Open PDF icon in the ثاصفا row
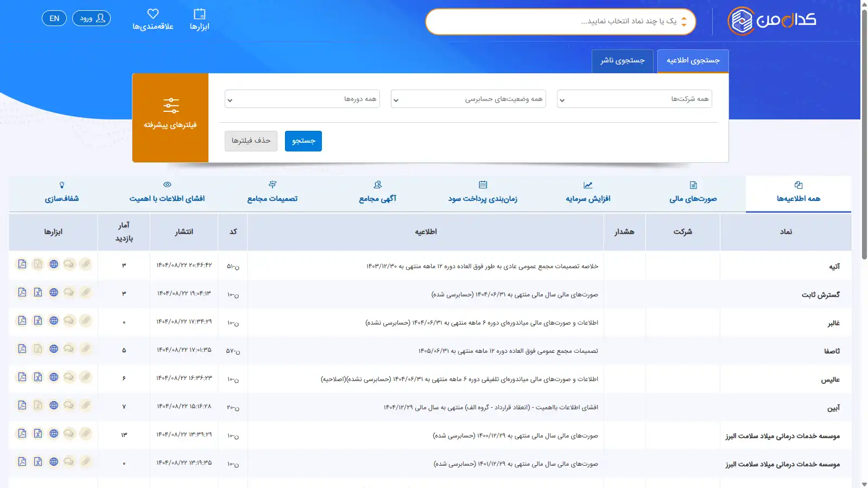Image resolution: width=868 pixels, height=488 pixels. click(x=22, y=349)
